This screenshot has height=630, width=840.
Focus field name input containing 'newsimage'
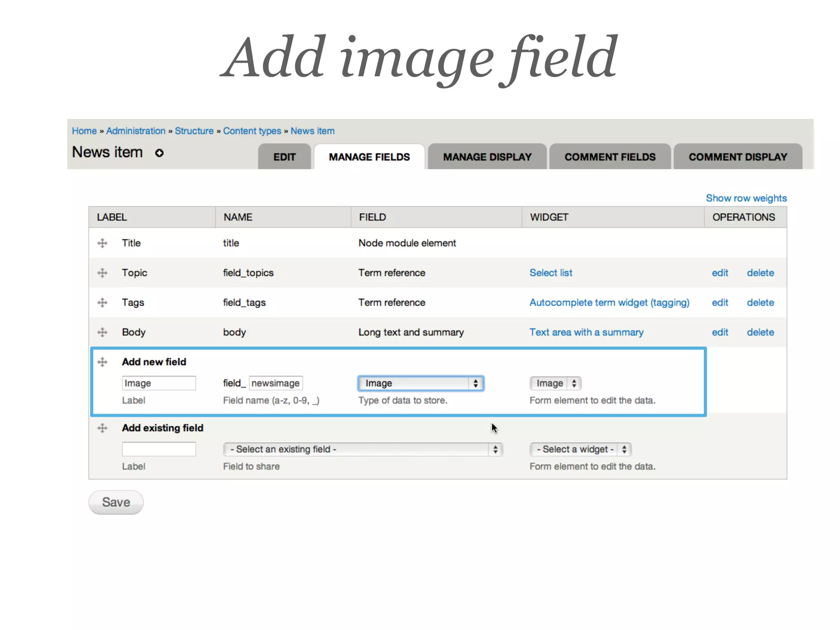pos(276,383)
